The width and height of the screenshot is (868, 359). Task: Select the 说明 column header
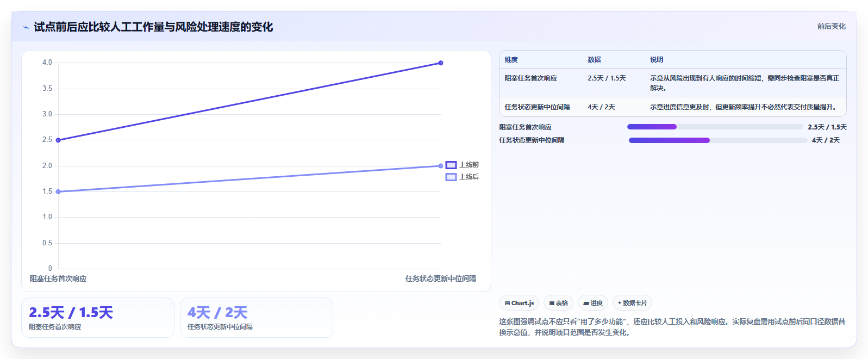coord(657,60)
